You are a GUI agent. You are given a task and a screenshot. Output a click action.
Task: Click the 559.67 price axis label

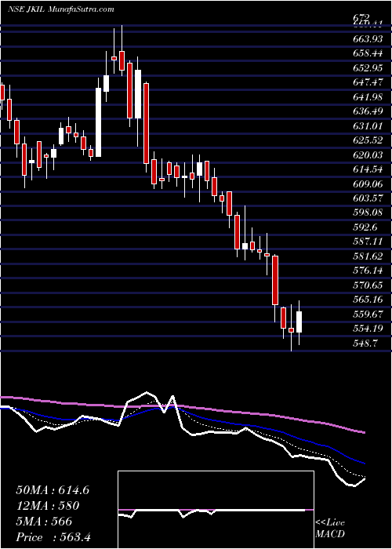tap(368, 314)
